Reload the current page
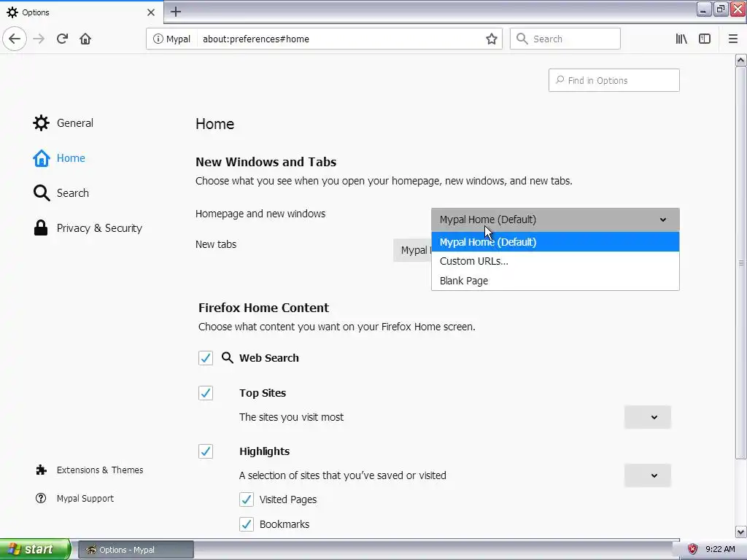This screenshot has width=747, height=560. coord(62,39)
